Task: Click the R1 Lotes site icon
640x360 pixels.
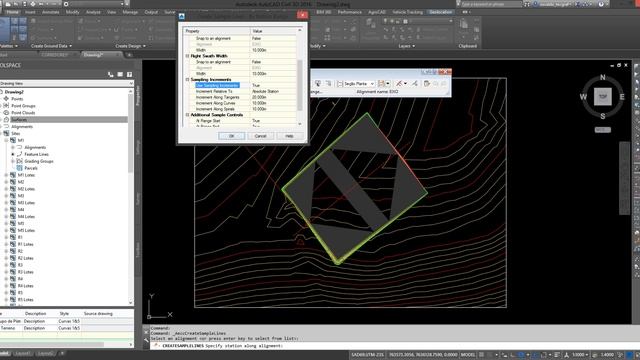Action: [x=13, y=244]
